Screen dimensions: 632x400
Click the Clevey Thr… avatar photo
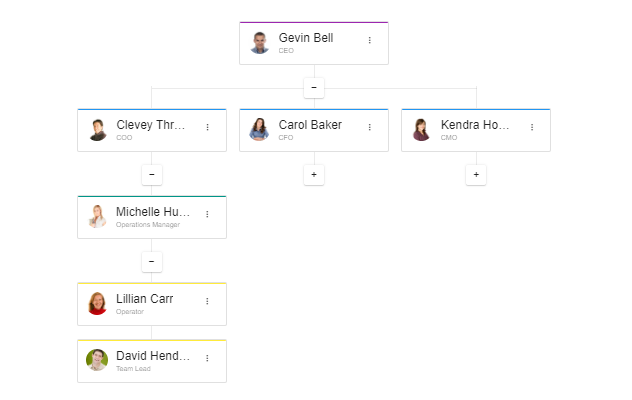coord(97,130)
